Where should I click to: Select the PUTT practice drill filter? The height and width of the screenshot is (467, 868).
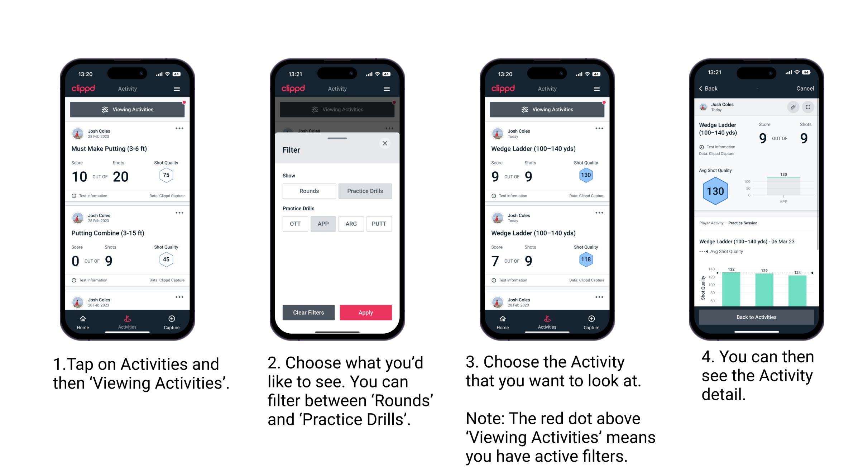tap(379, 223)
